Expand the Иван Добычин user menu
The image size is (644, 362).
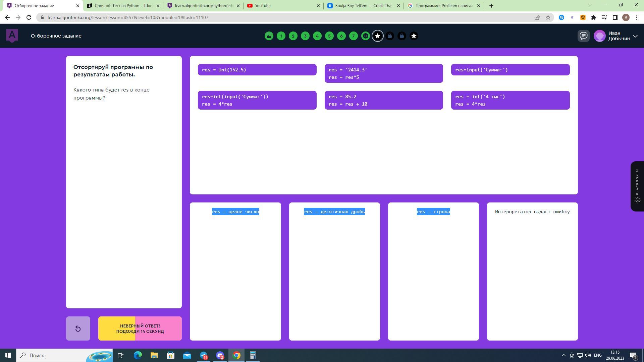(635, 36)
